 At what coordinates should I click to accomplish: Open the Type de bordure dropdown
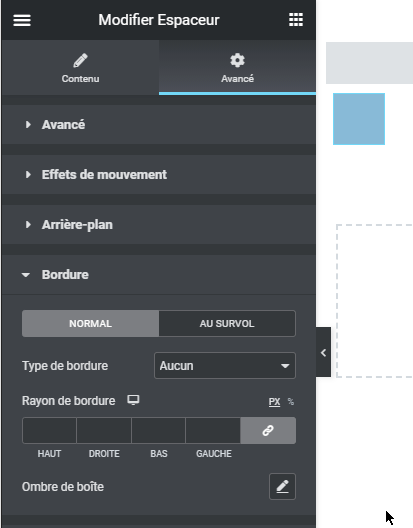click(x=225, y=366)
